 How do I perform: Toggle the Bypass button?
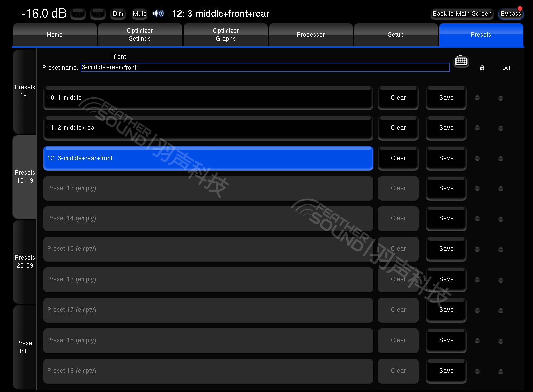click(x=511, y=14)
